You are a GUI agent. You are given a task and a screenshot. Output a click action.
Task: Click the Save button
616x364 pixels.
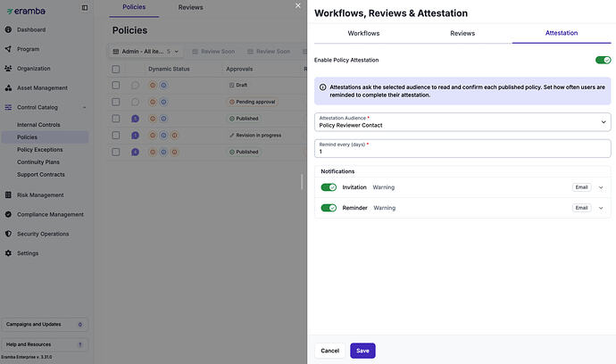pyautogui.click(x=362, y=351)
